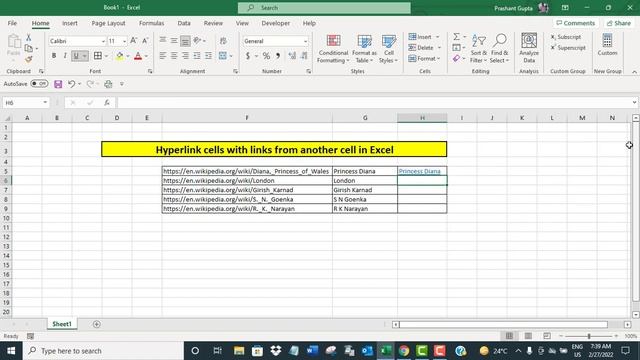Open Conditional Formatting menu
The height and width of the screenshot is (360, 640).
(x=333, y=49)
